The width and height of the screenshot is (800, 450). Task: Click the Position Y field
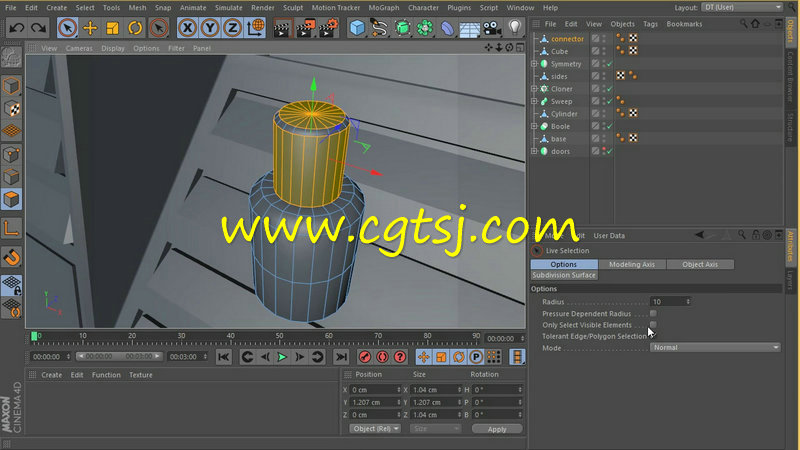tap(376, 402)
